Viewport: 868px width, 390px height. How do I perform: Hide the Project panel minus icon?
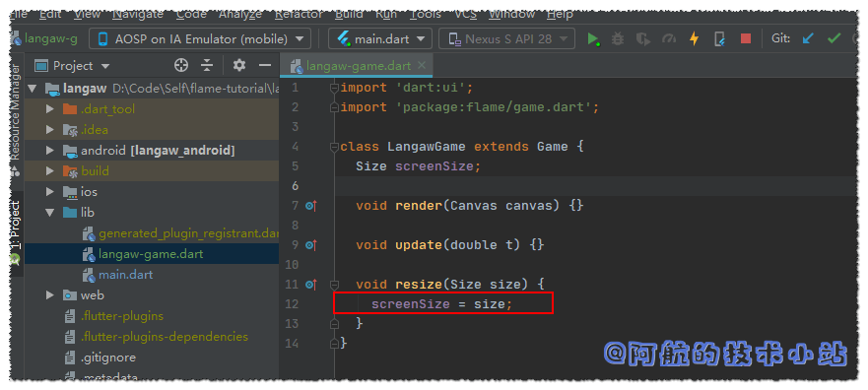coord(265,66)
